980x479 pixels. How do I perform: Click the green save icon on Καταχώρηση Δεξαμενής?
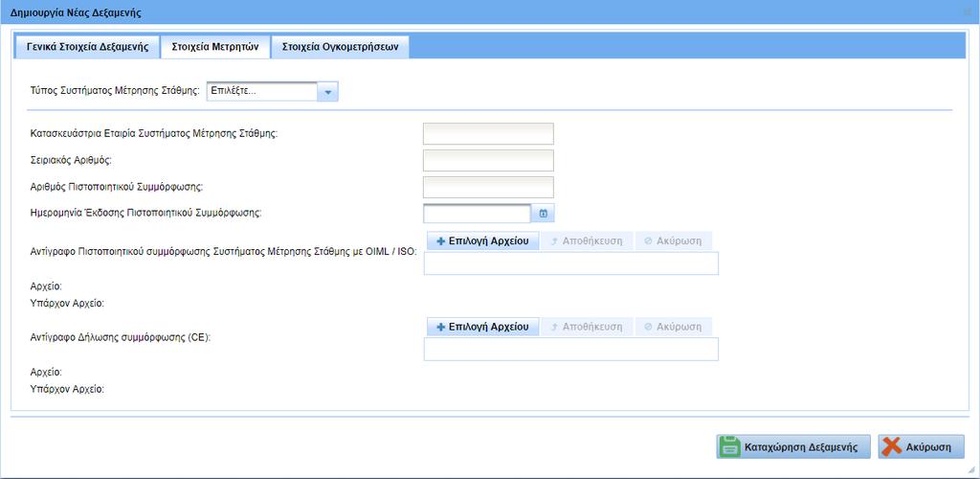(x=729, y=447)
